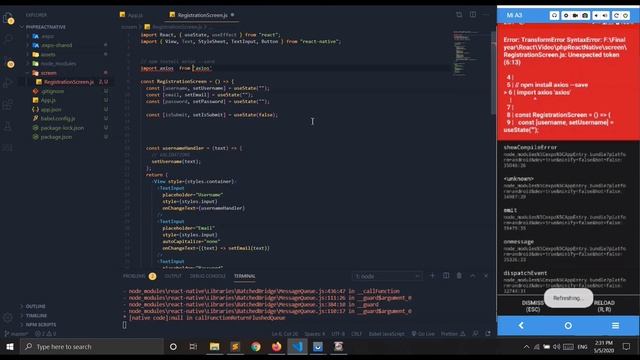Open package.json in the explorer
Image resolution: width=640 pixels, height=360 pixels.
[56, 137]
